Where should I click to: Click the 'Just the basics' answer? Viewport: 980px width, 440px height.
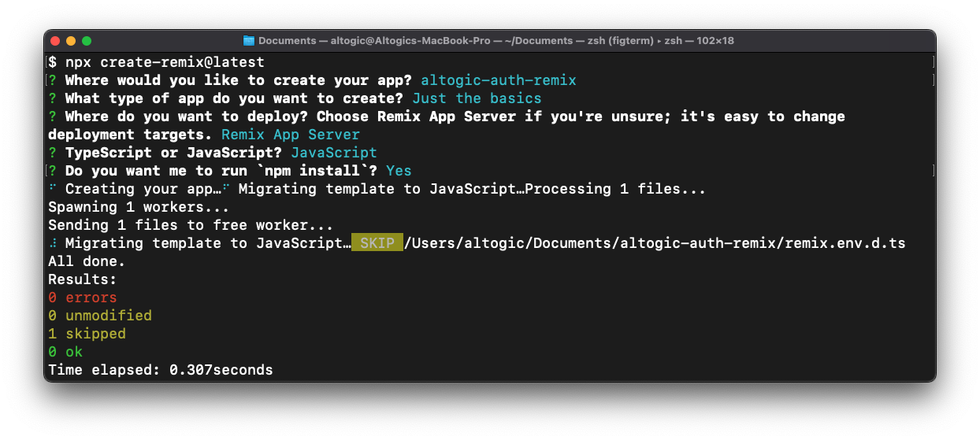477,98
